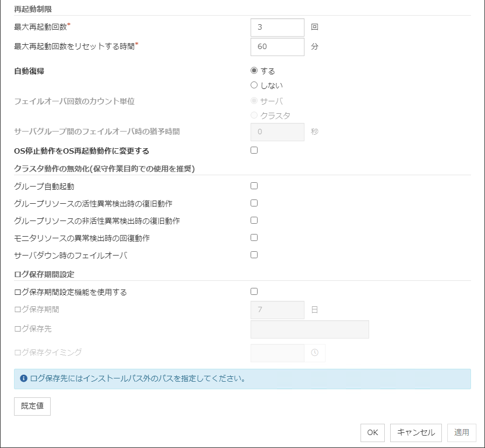Confirm with the OK button
The width and height of the screenshot is (485, 448).
coord(372,432)
